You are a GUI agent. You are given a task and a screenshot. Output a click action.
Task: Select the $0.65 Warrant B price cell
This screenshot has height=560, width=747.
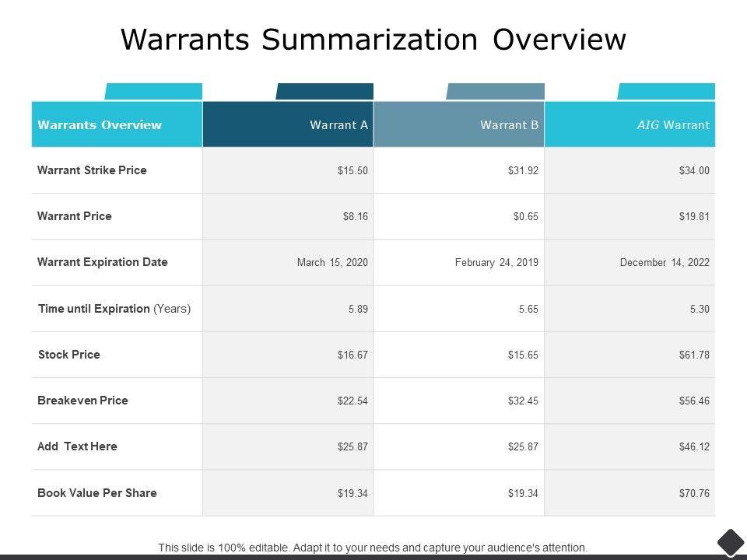click(525, 217)
